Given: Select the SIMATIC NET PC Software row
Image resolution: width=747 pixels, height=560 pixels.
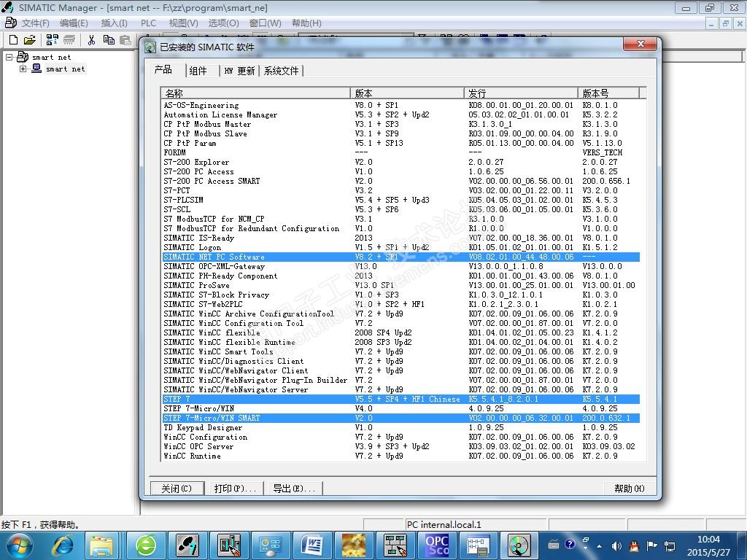Looking at the screenshot, I should 400,257.
